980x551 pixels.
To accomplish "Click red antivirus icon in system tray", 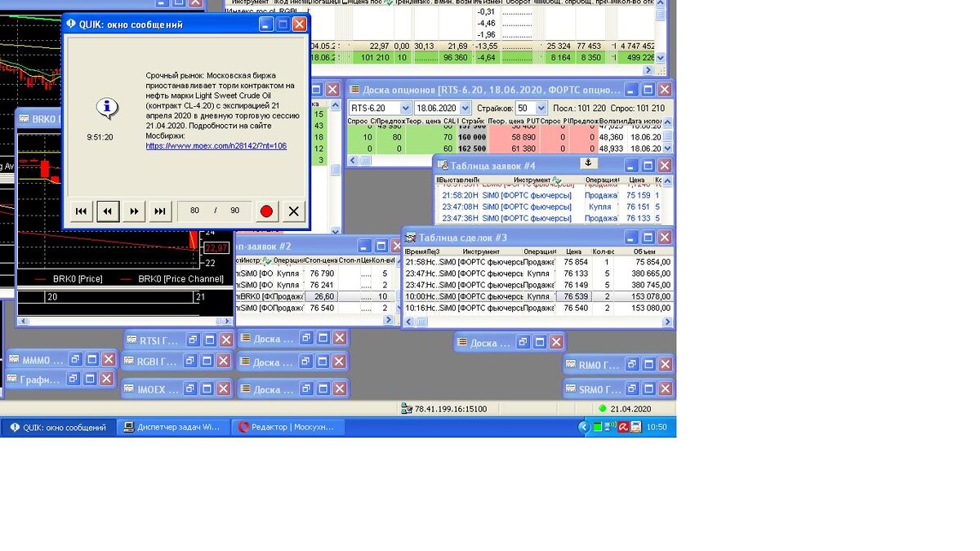I will coord(624,427).
